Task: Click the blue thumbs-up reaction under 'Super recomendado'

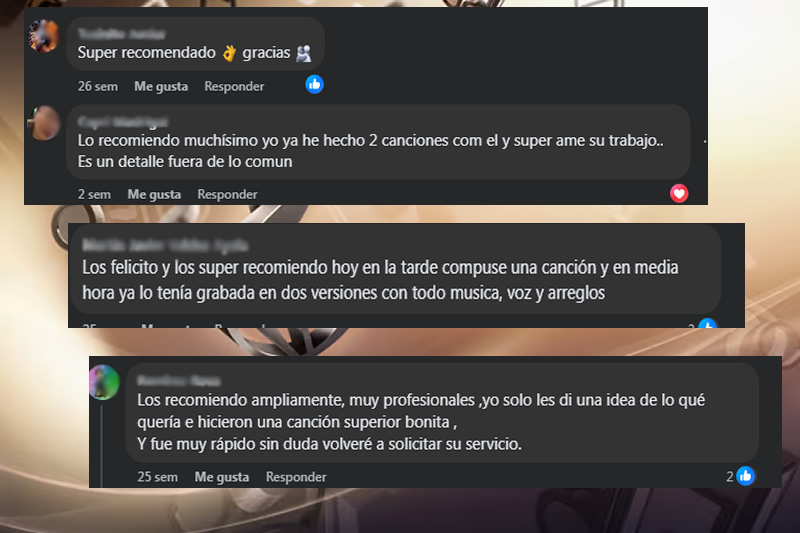Action: (x=314, y=85)
